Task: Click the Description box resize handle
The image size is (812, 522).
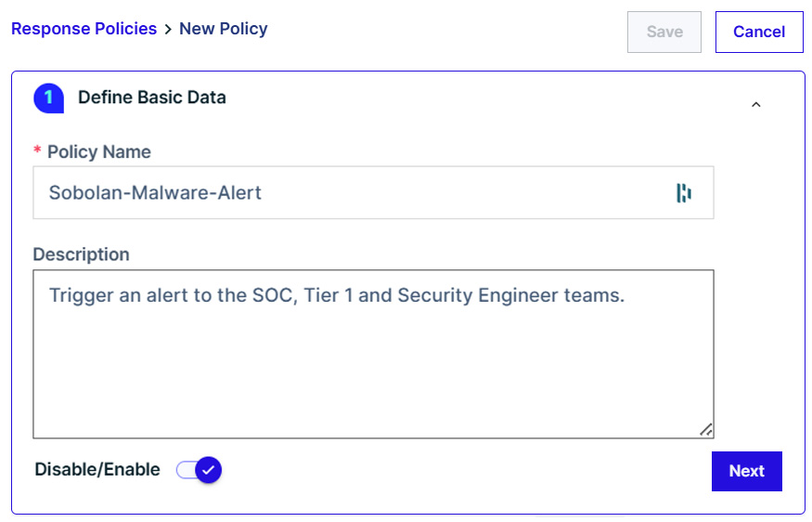Action: tap(706, 430)
